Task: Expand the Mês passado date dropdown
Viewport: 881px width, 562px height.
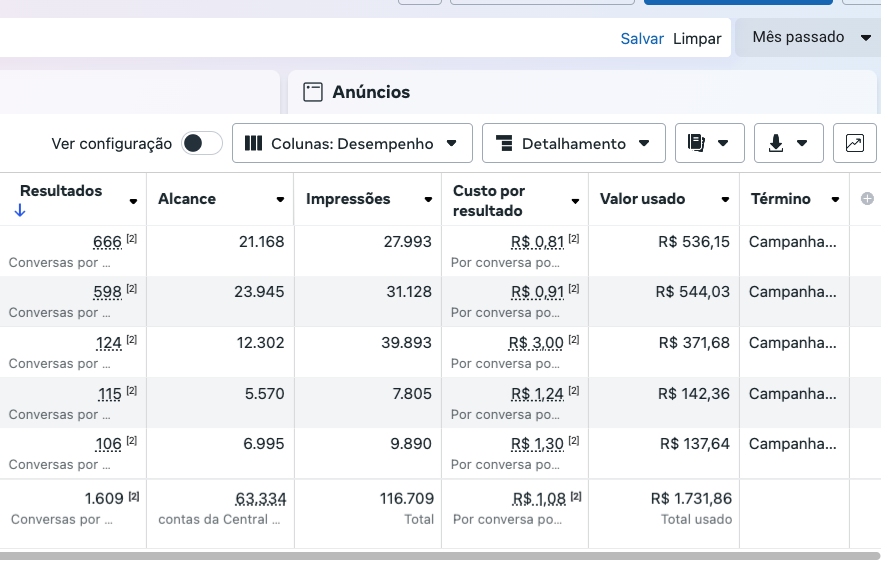Action: 810,37
